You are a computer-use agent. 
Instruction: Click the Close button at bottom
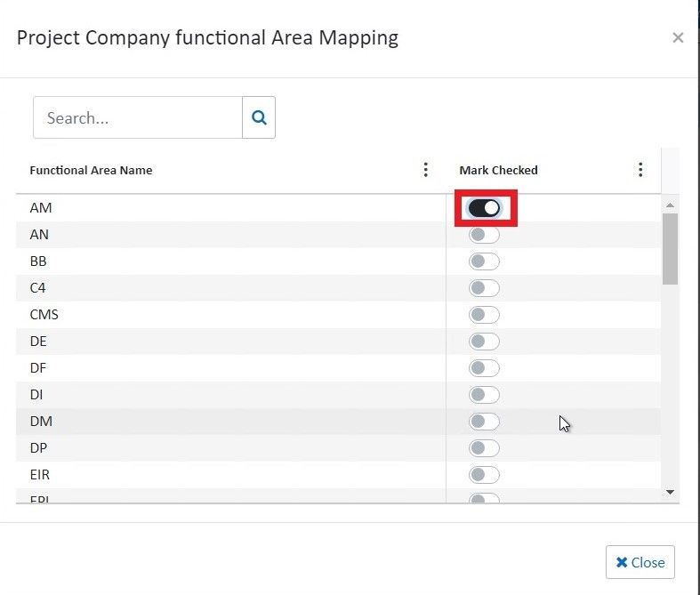640,562
